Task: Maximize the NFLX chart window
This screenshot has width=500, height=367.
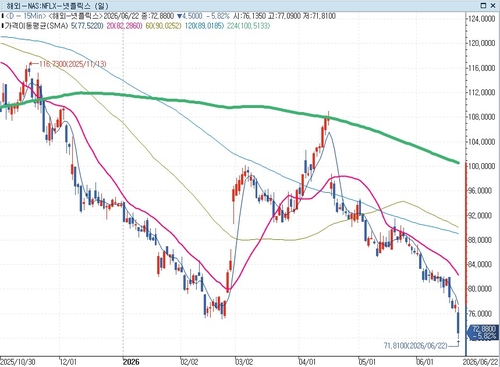Action: [483, 5]
